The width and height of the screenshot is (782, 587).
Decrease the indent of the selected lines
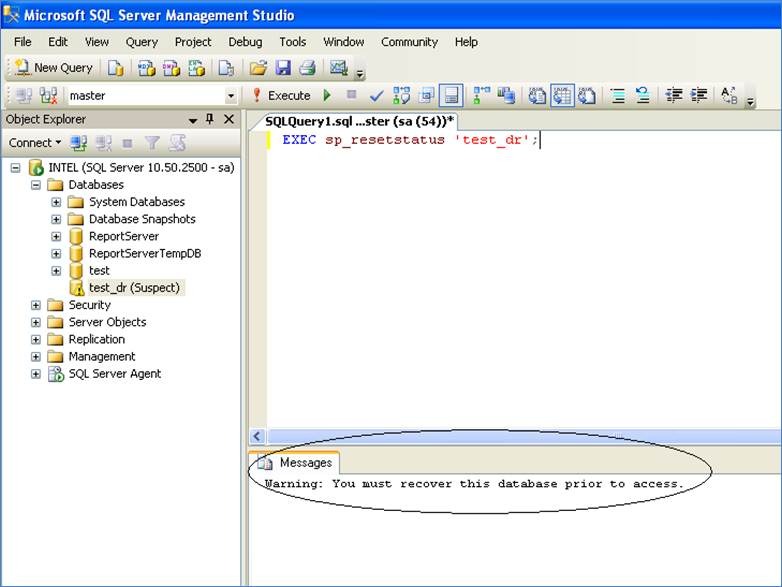coord(674,95)
